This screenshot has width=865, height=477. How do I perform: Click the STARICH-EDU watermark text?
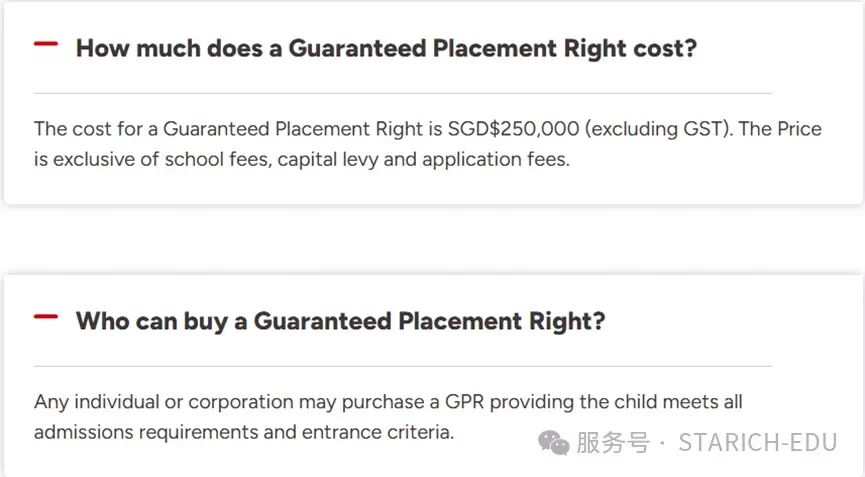tap(758, 443)
